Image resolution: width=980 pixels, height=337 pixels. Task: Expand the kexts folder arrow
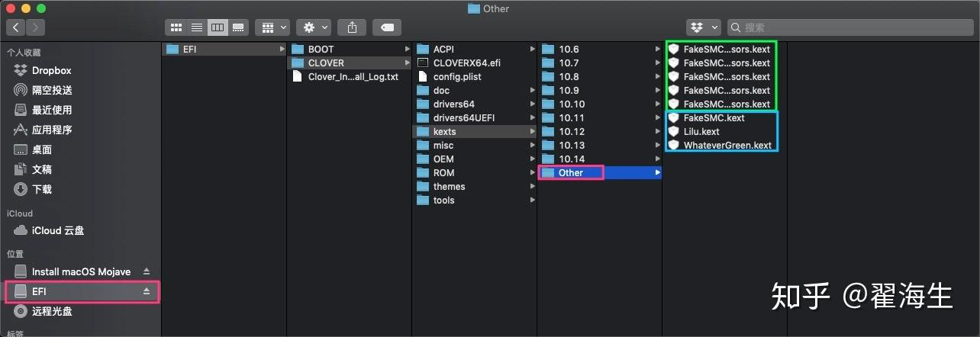pos(532,132)
